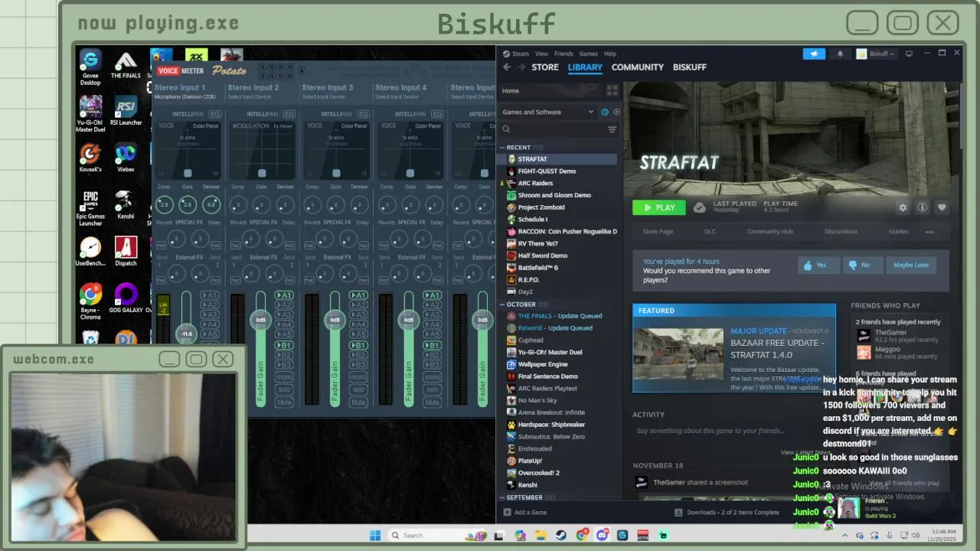Open Biskuff account dropdown in Steam
The image size is (980, 551).
(876, 54)
